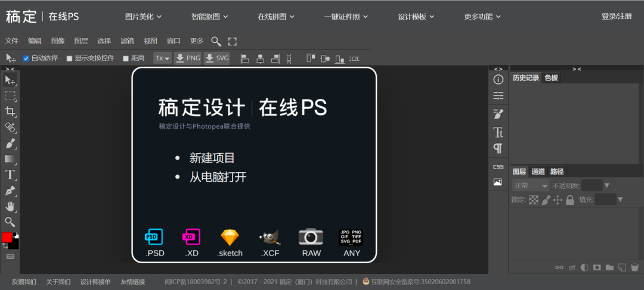Select the Rectangular Marquee tool
The image size is (644, 290).
click(10, 96)
